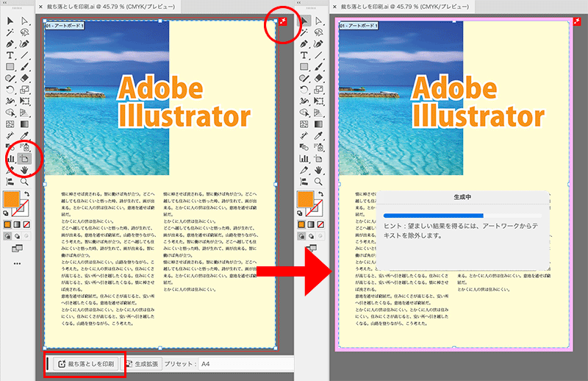The height and width of the screenshot is (381, 588).
Task: Choose the Free Transform tool in left window
Action: coord(24,101)
